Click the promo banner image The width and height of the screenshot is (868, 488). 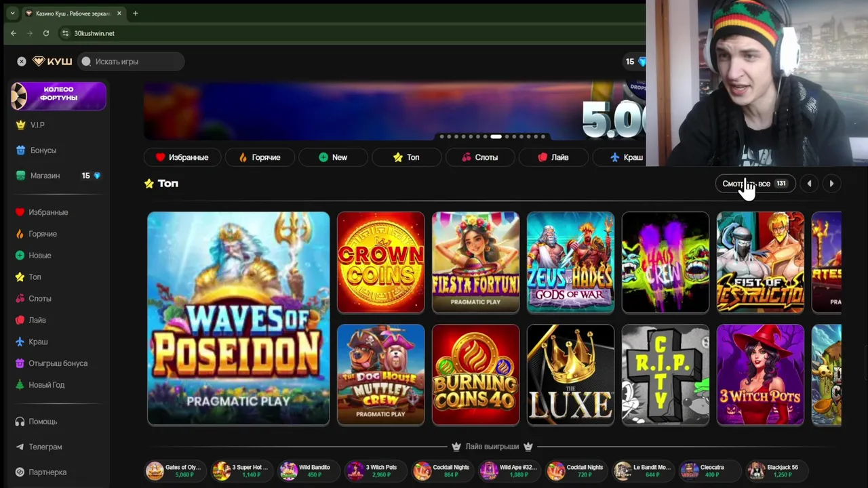395,112
